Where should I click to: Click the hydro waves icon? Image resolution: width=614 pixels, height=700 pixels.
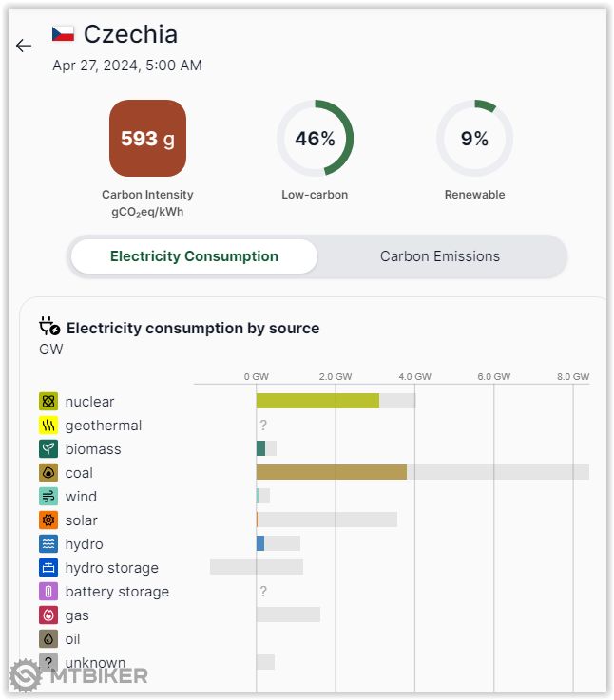[x=48, y=544]
